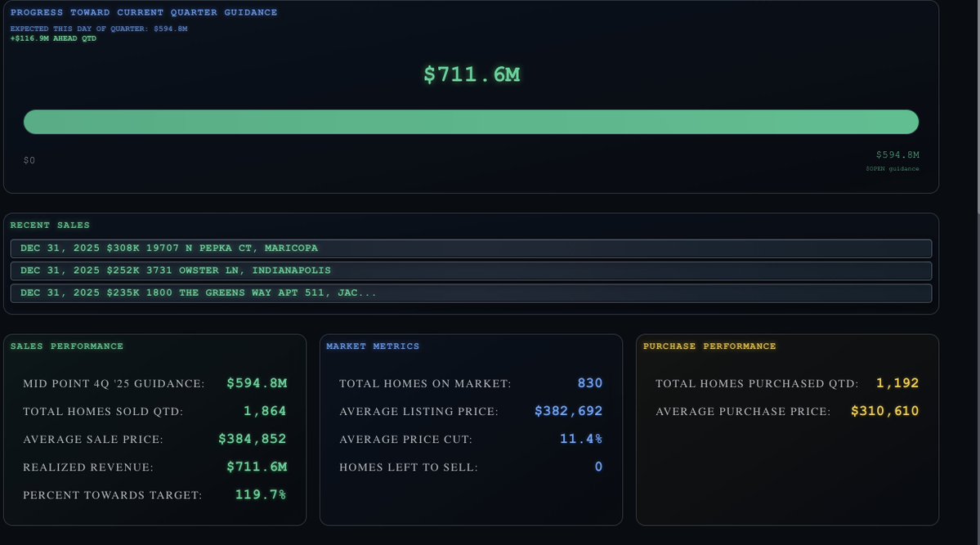Viewport: 980px width, 545px height.
Task: Click the 0 homes left to sell value
Action: (599, 467)
